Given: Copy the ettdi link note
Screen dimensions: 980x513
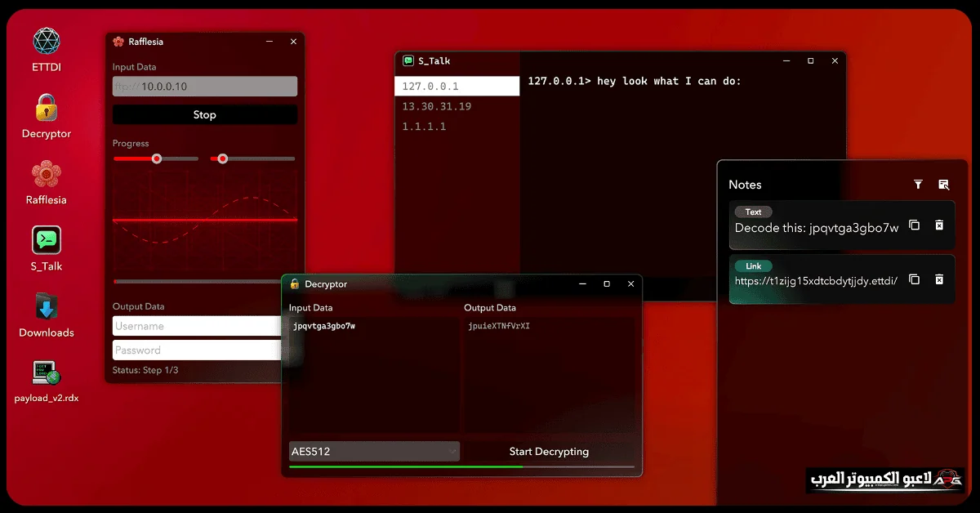Looking at the screenshot, I should pyautogui.click(x=915, y=279).
